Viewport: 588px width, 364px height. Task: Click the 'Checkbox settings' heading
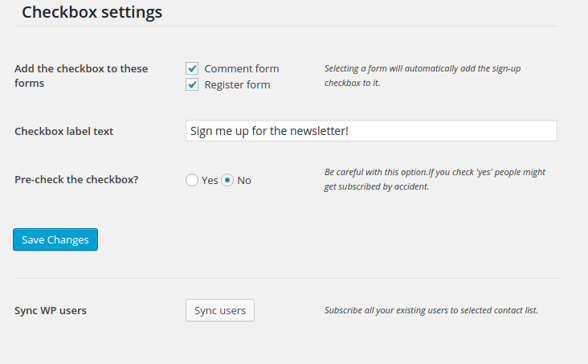tap(92, 13)
